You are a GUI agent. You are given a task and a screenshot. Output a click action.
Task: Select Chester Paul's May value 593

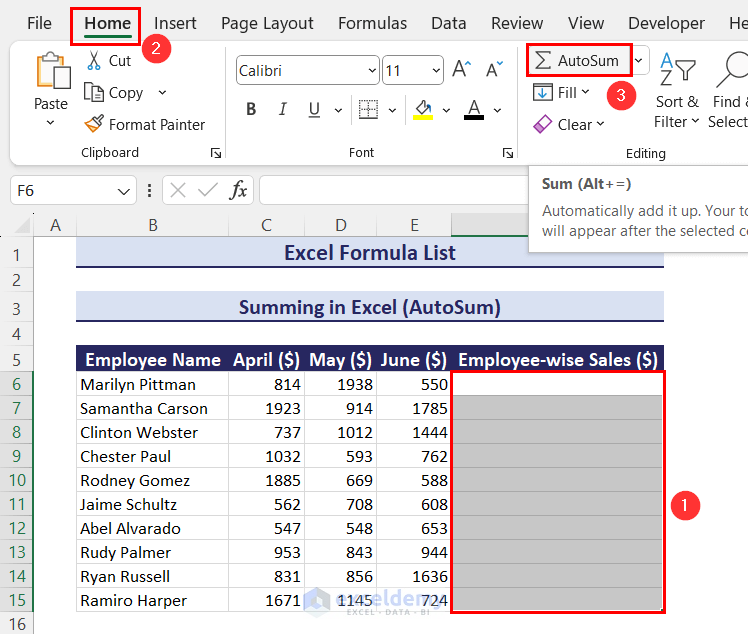[x=341, y=456]
